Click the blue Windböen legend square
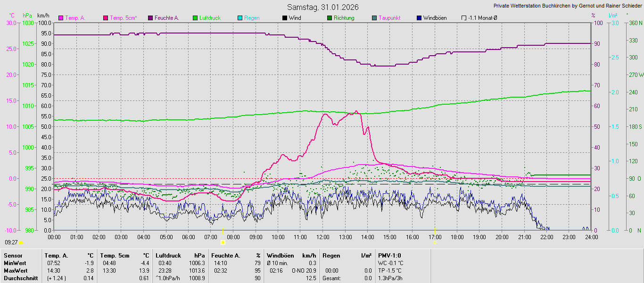The image size is (644, 283). coord(419,18)
